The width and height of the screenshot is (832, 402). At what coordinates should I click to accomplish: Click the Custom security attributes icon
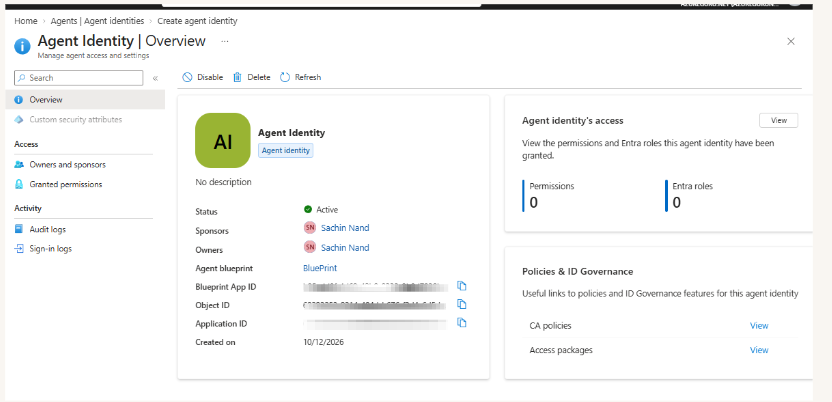tap(19, 120)
